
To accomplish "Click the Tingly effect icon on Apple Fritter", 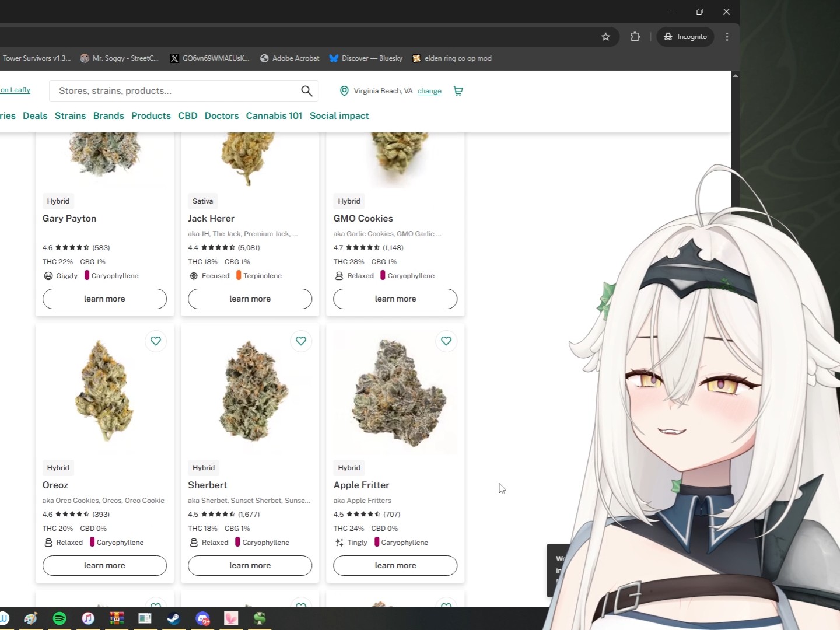I will coord(339,542).
